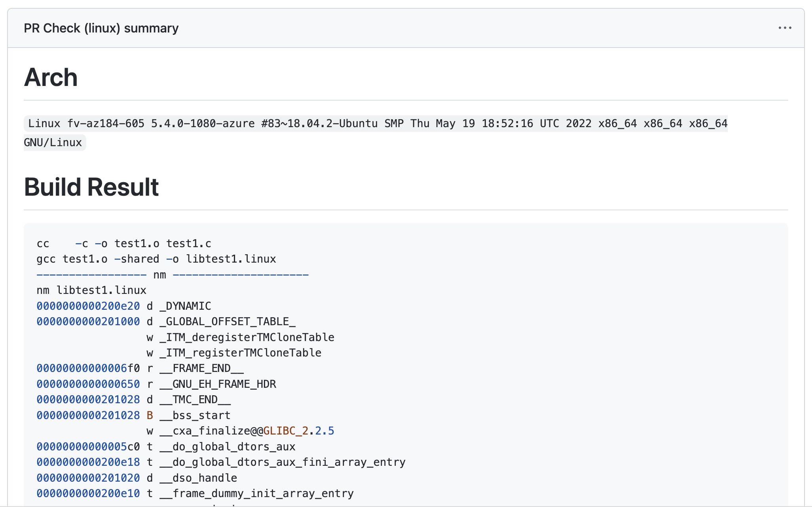This screenshot has height=507, width=812.
Task: Click the _ITM_deregisterTMCloneTable symbol
Action: point(247,337)
